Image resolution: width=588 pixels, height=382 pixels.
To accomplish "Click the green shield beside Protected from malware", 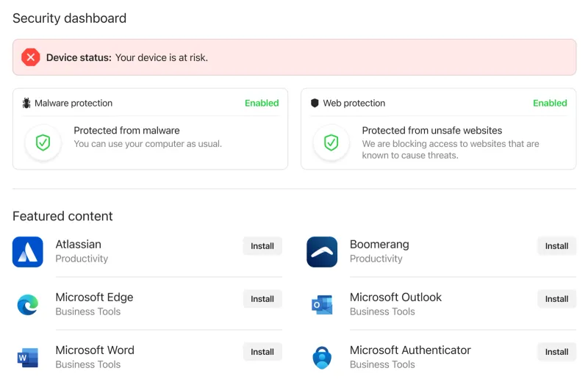I will 43,143.
